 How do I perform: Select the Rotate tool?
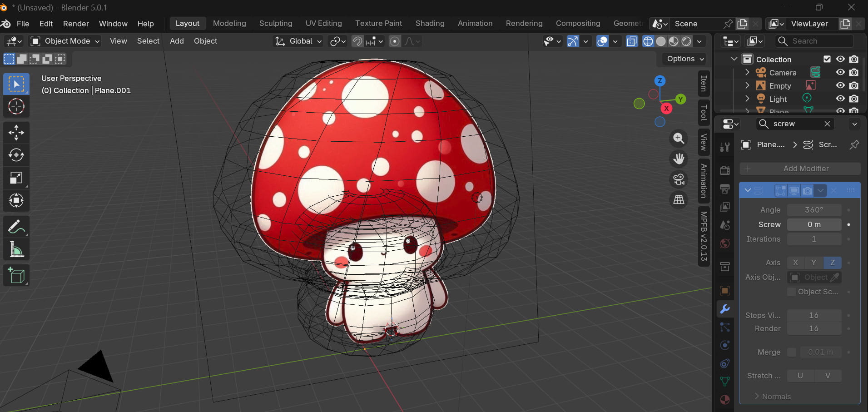click(x=16, y=155)
